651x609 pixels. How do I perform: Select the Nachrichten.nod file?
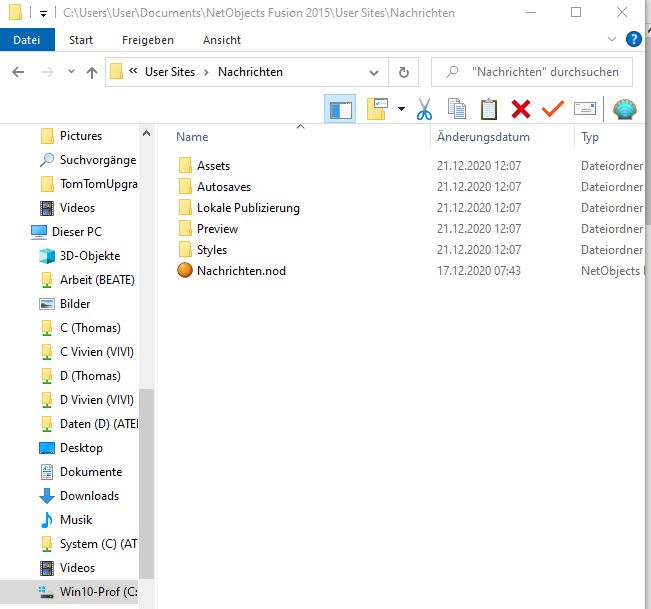240,271
